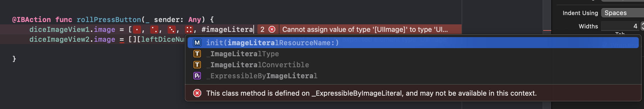Choose init(imageLiteralResourceName:) suggestion
Image resolution: width=644 pixels, height=109 pixels.
tap(413, 43)
